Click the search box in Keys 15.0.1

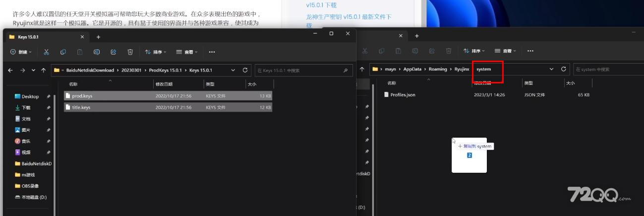tap(303, 71)
